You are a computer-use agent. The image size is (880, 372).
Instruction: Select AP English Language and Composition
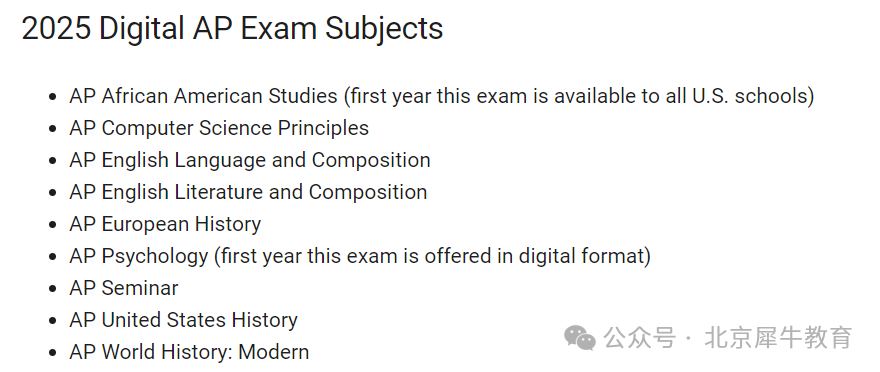250,160
